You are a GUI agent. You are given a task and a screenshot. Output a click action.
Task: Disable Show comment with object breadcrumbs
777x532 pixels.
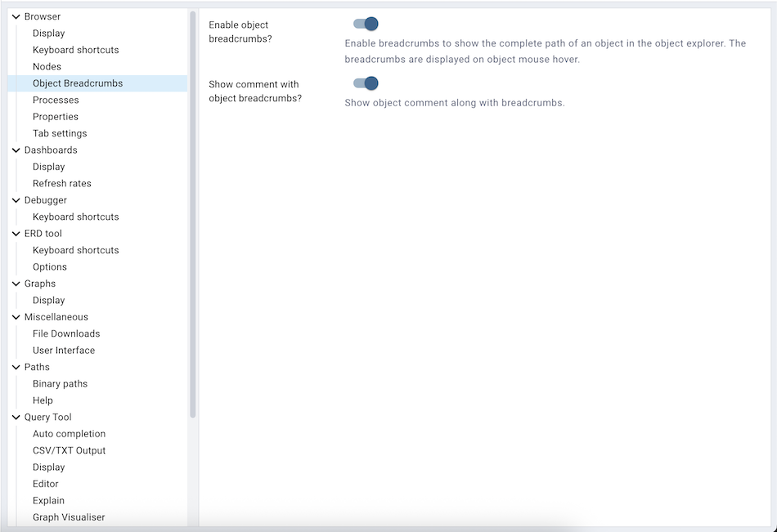366,83
